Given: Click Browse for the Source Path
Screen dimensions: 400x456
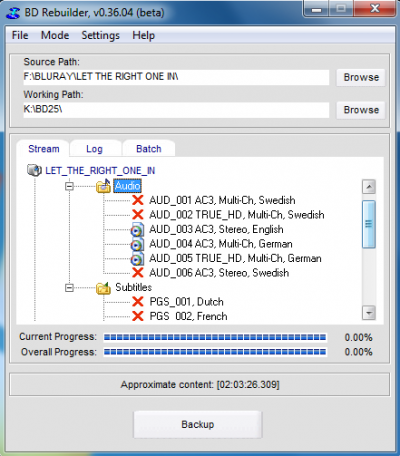Looking at the screenshot, I should [361, 77].
